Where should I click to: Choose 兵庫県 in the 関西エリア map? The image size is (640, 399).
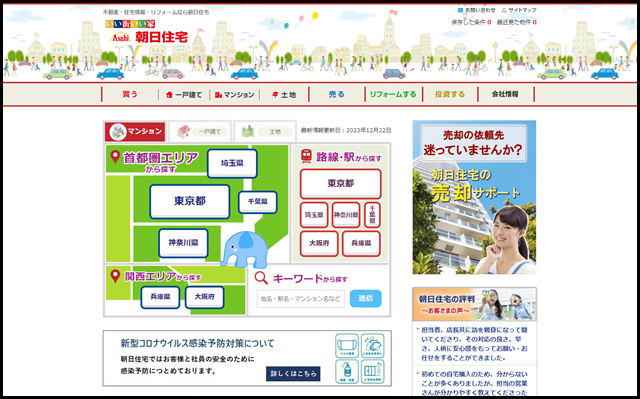(x=160, y=297)
